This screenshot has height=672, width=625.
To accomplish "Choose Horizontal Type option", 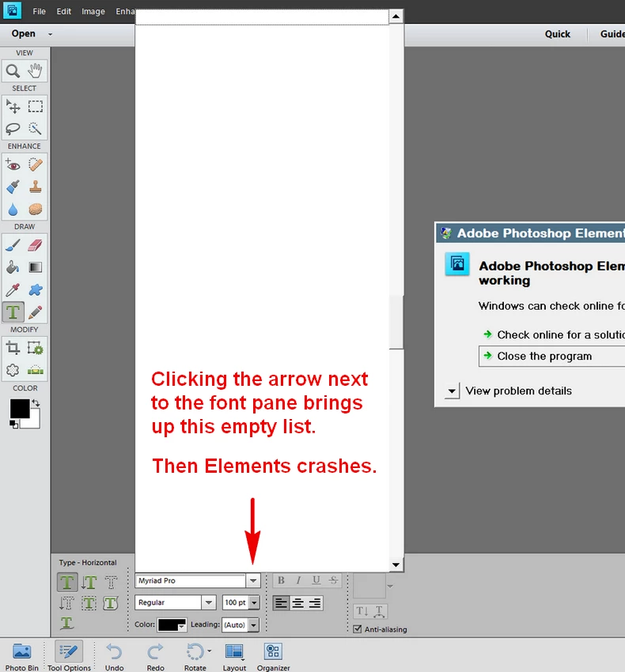I will tap(67, 582).
